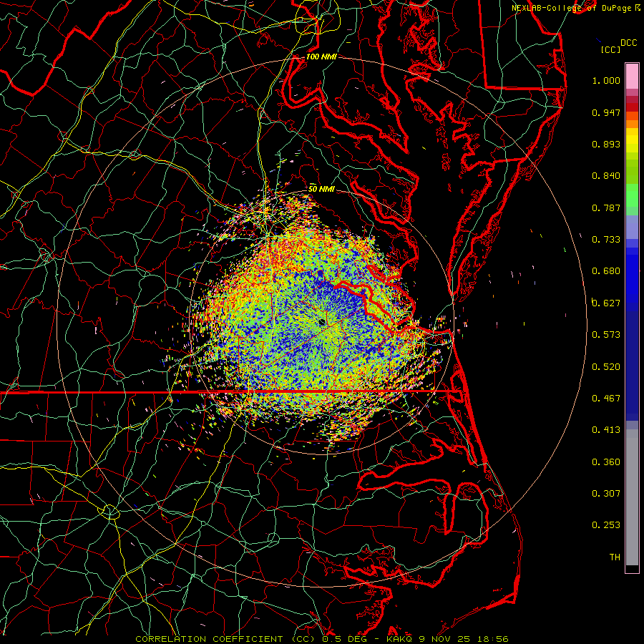Click the 0.893 legend value
Image resolution: width=644 pixels, height=644 pixels.
click(x=606, y=144)
